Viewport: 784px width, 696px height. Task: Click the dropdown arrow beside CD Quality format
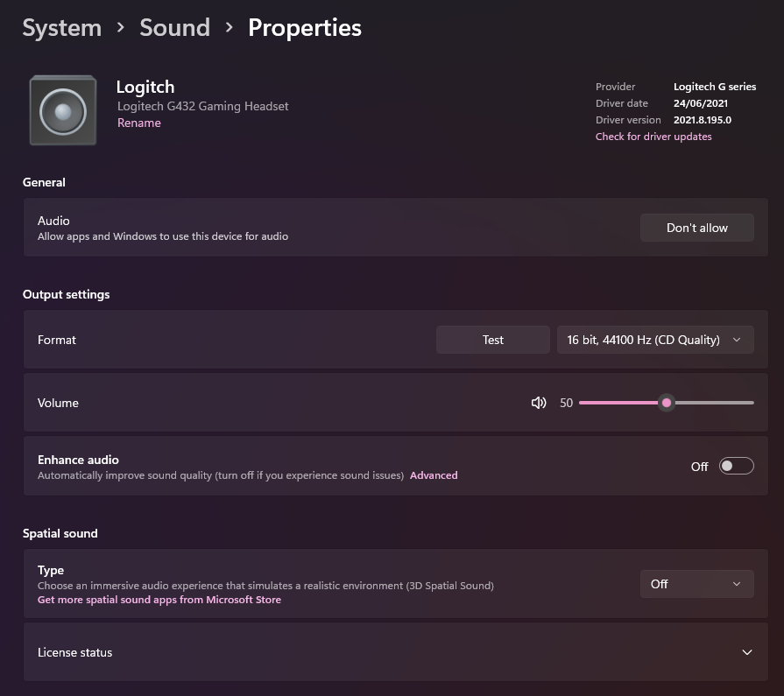738,340
